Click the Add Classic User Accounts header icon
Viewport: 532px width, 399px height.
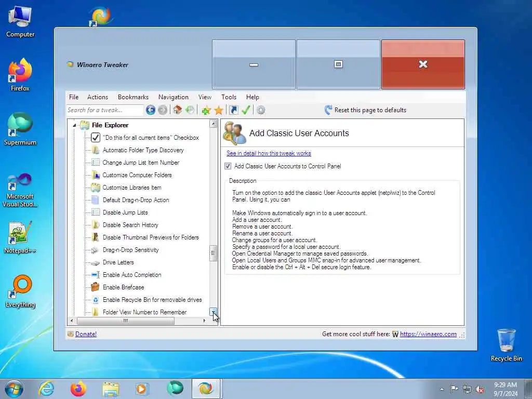(x=234, y=133)
